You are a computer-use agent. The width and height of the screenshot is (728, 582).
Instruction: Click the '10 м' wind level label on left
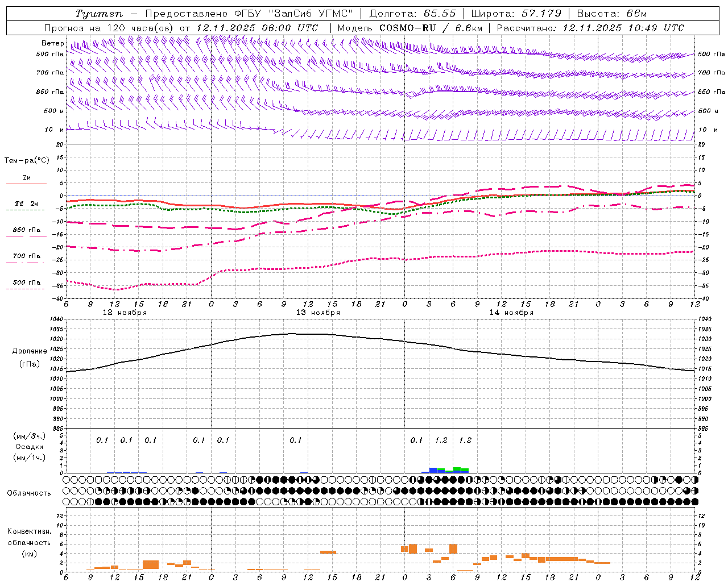coord(54,130)
